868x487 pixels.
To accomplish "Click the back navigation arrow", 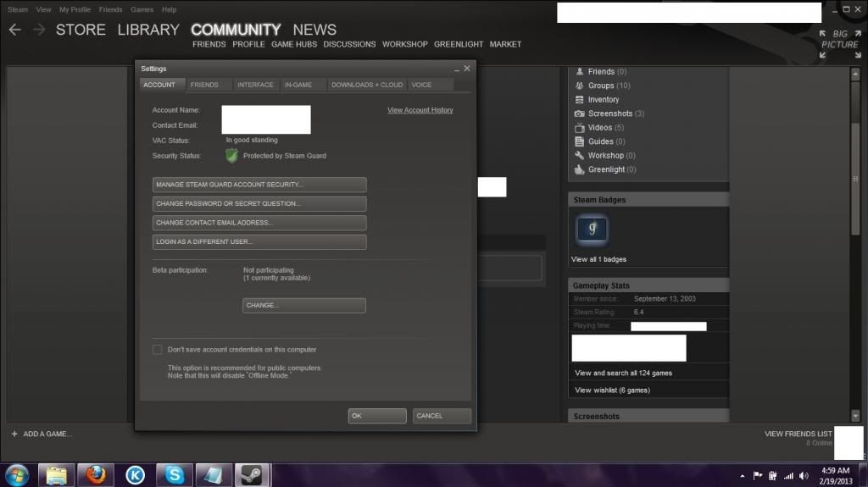I will [x=15, y=30].
